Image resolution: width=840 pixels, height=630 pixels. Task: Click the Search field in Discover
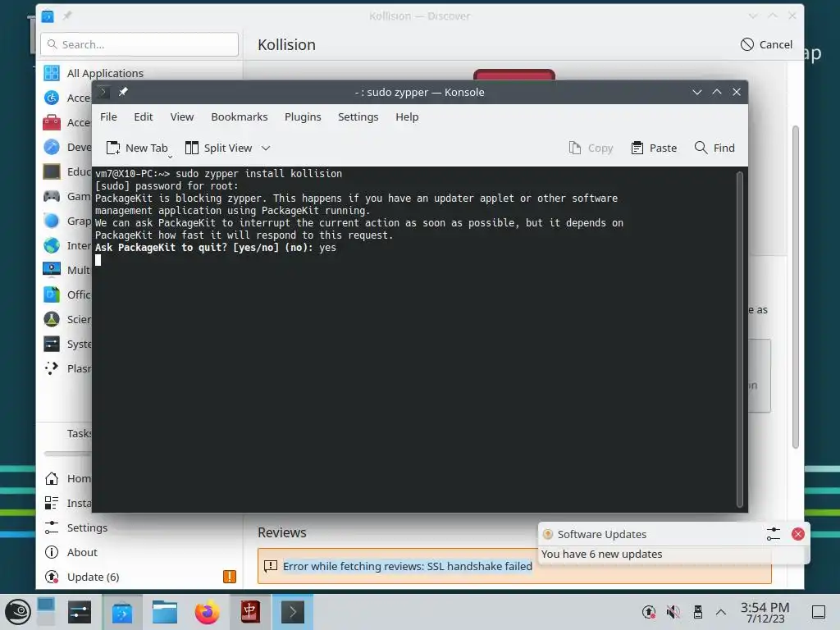[x=139, y=44]
